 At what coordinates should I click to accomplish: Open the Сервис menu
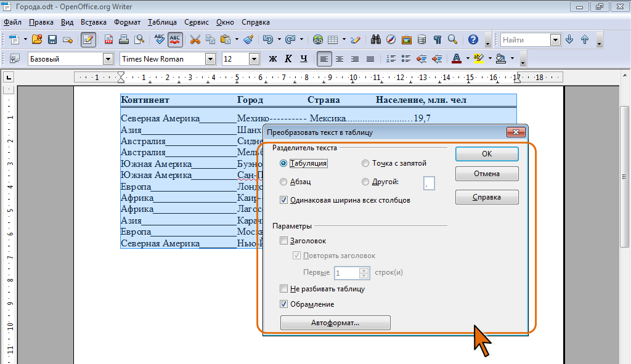197,22
